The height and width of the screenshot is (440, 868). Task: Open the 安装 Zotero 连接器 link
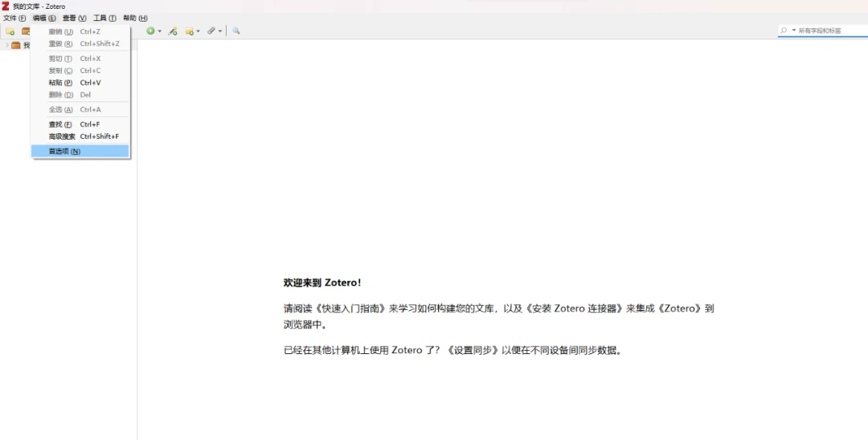pyautogui.click(x=574, y=308)
